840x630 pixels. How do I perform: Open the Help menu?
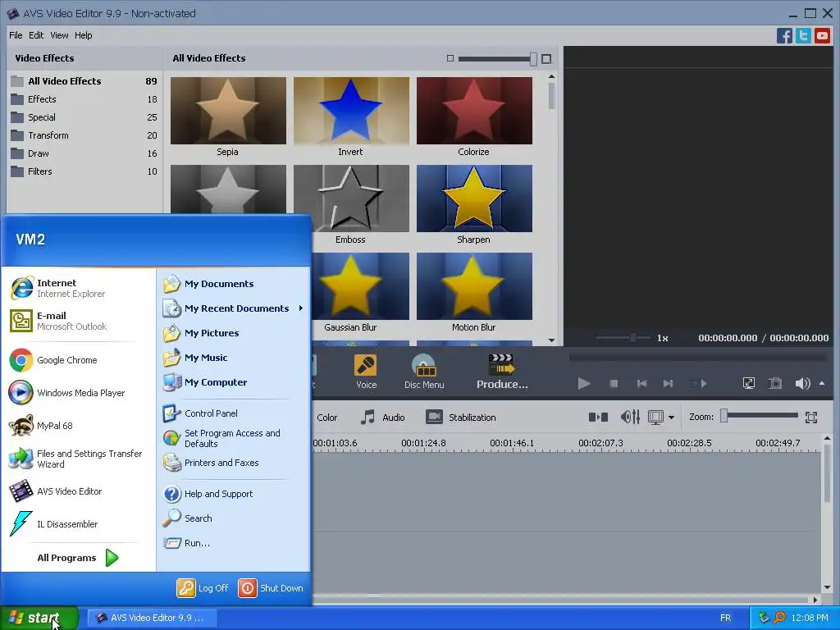pos(83,35)
